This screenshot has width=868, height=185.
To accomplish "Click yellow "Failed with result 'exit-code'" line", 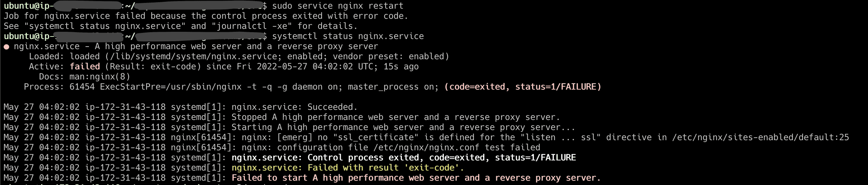I will coord(234,168).
